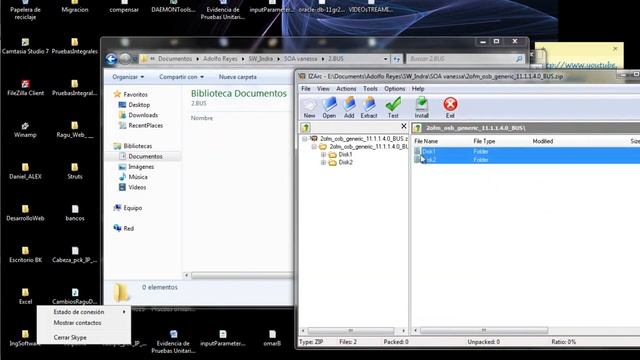The width and height of the screenshot is (640, 360).
Task: Open the Actions menu in IZArc
Action: click(x=346, y=89)
